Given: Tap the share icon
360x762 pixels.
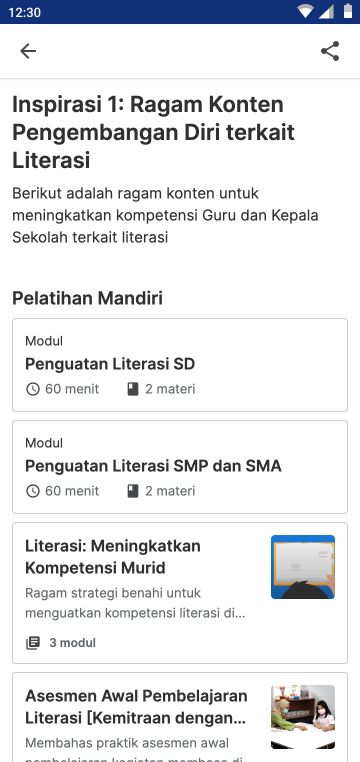Looking at the screenshot, I should pyautogui.click(x=330, y=51).
